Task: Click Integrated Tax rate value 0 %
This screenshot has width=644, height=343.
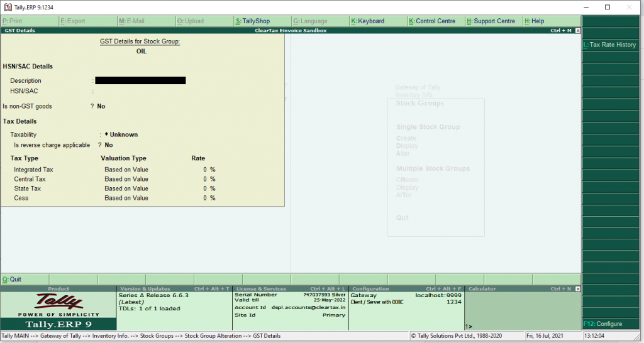Action: 209,170
